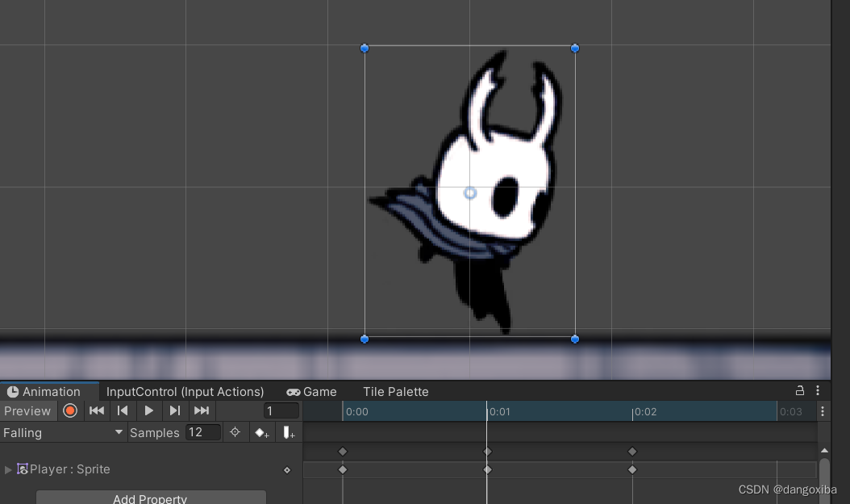Click the 0:00 mark on timeline ruler
Screen dimensions: 850x504
click(356, 412)
